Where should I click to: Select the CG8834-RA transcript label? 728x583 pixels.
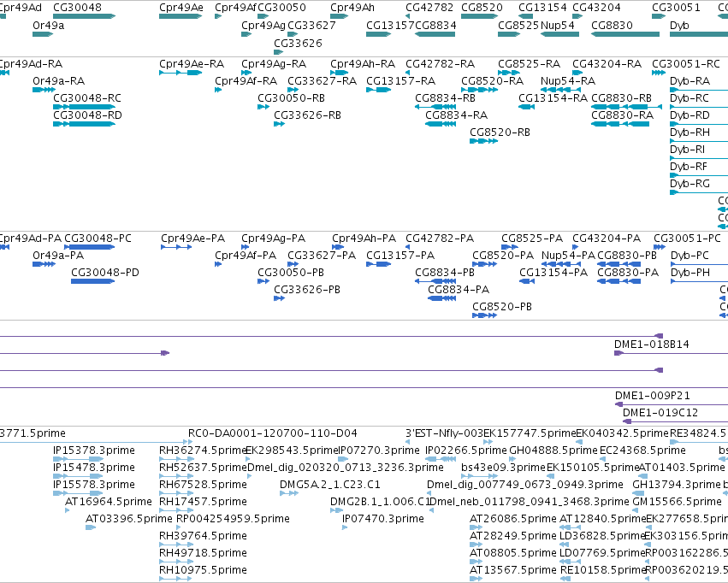[457, 115]
